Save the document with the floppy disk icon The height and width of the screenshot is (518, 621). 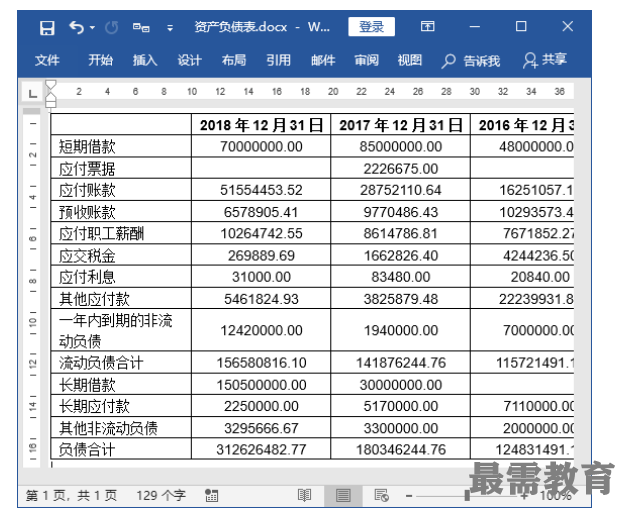click(47, 28)
